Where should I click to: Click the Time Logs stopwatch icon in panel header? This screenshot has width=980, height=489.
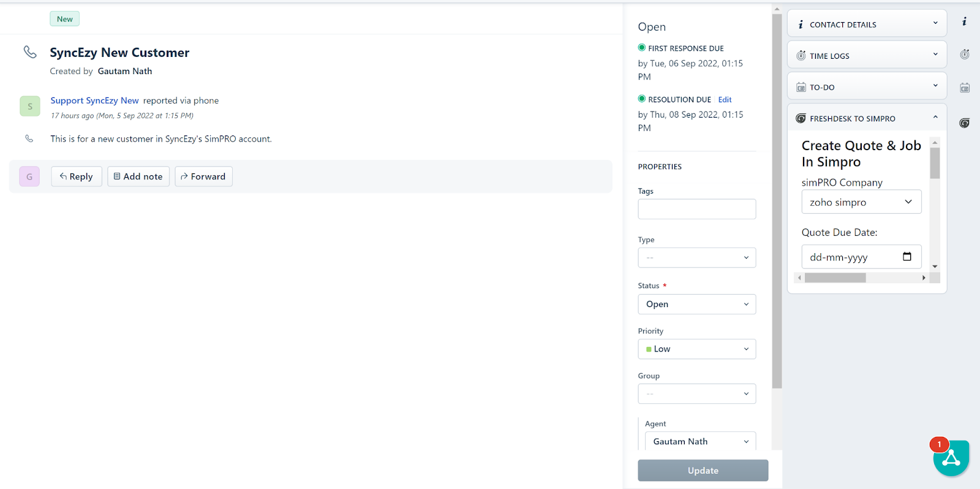801,56
